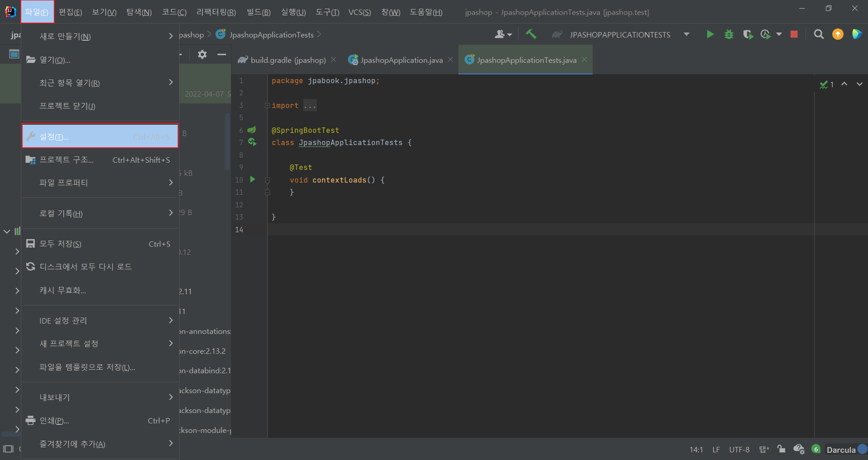The height and width of the screenshot is (460, 868).
Task: Click the 탭* indent indicator
Action: pos(764,450)
